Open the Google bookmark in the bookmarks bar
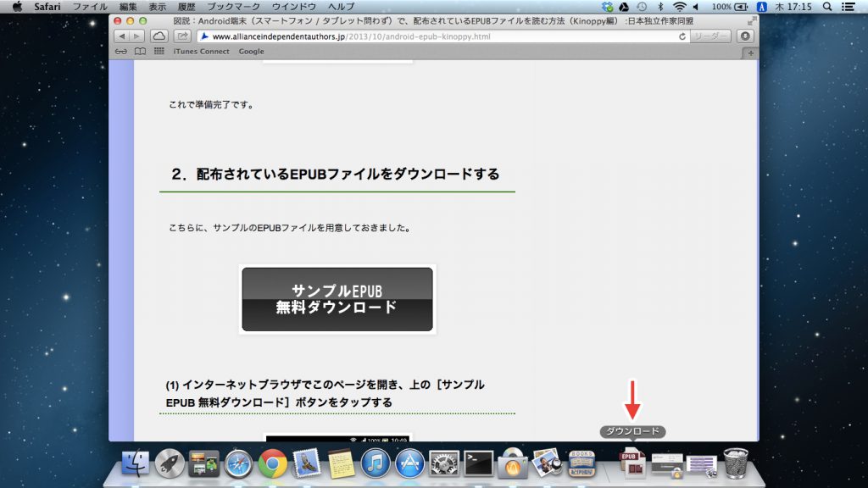This screenshot has height=488, width=868. pos(251,52)
